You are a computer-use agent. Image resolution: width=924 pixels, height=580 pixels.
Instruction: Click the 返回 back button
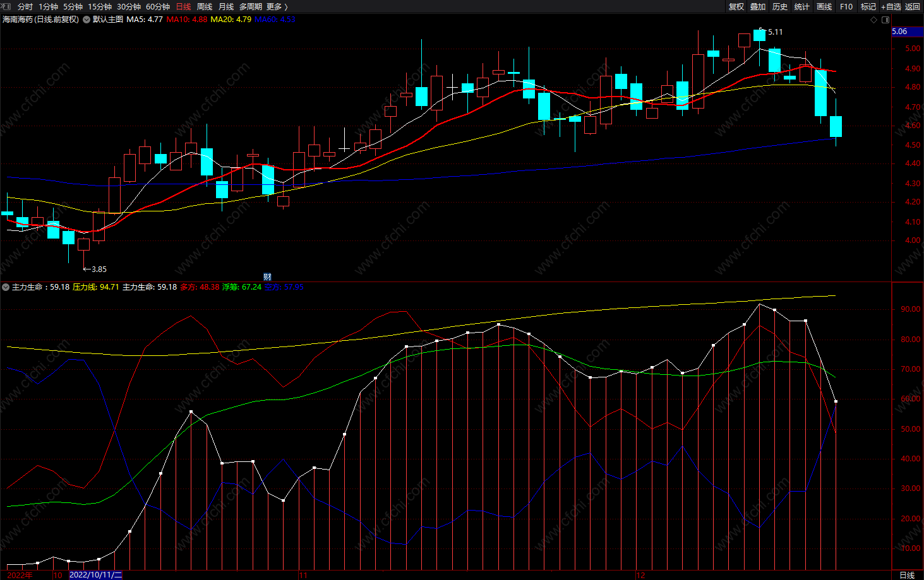(913, 6)
